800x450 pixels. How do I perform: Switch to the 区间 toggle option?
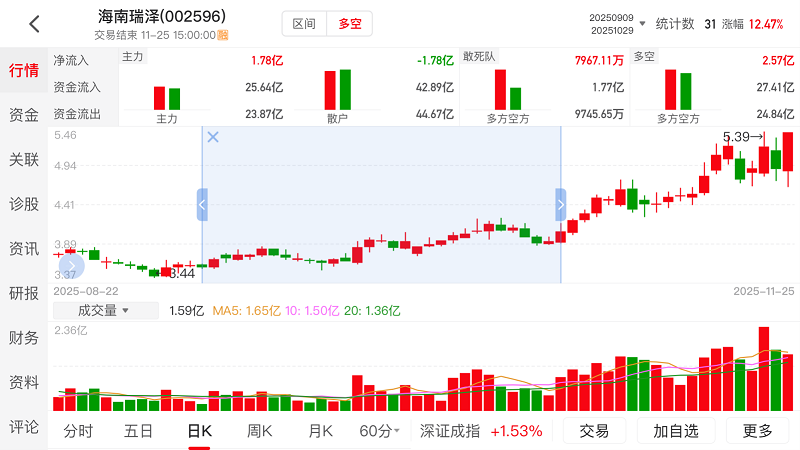point(304,24)
